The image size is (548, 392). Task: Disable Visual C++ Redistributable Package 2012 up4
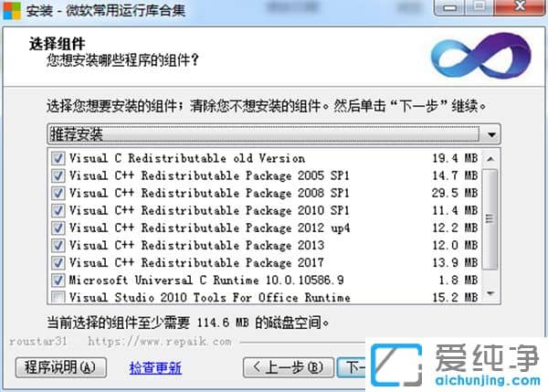coord(58,228)
